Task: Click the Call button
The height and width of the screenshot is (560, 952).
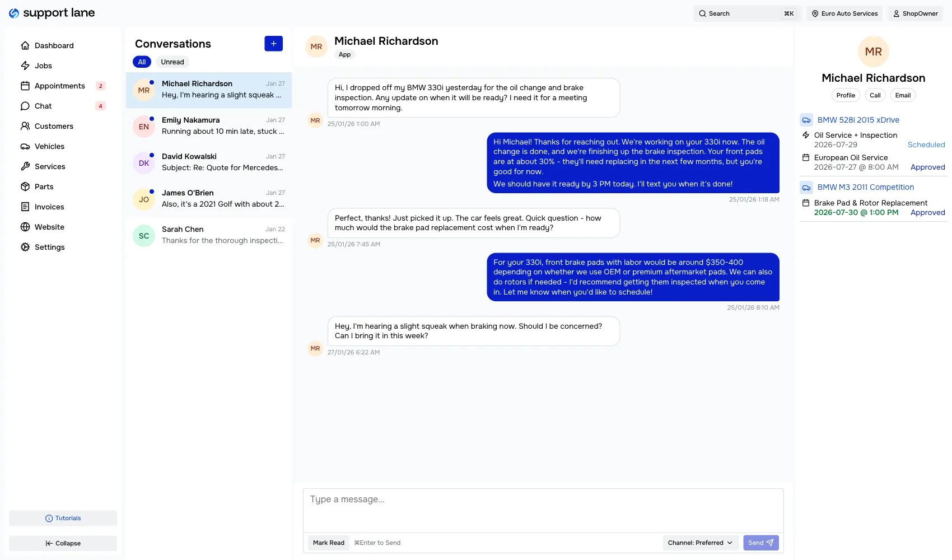Action: coord(875,95)
